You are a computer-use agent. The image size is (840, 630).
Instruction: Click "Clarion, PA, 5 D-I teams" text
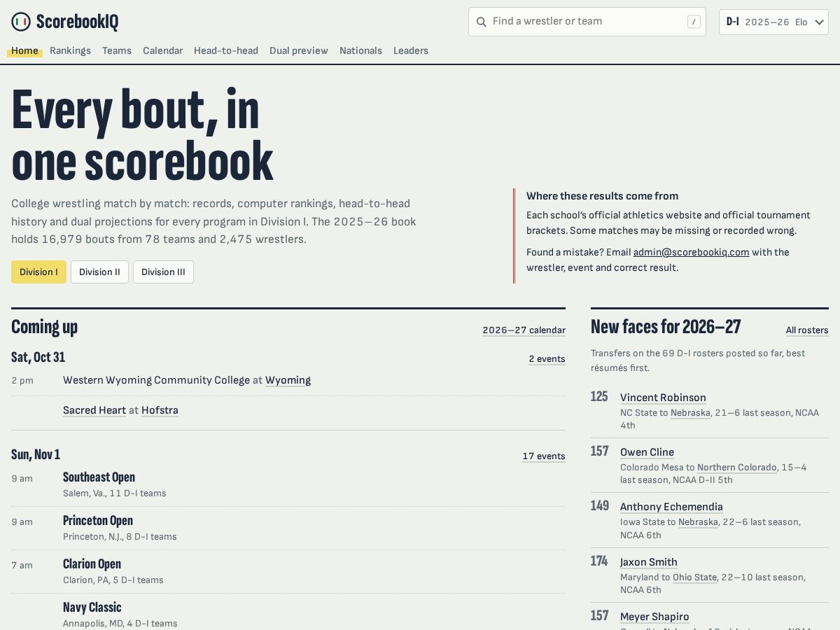[x=113, y=580]
